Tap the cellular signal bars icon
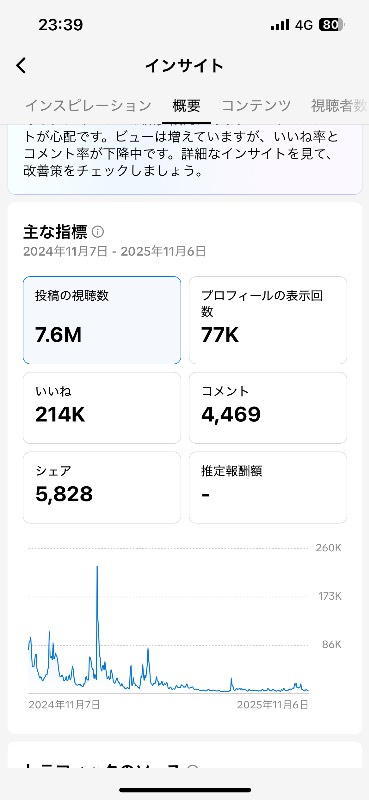 pyautogui.click(x=280, y=25)
